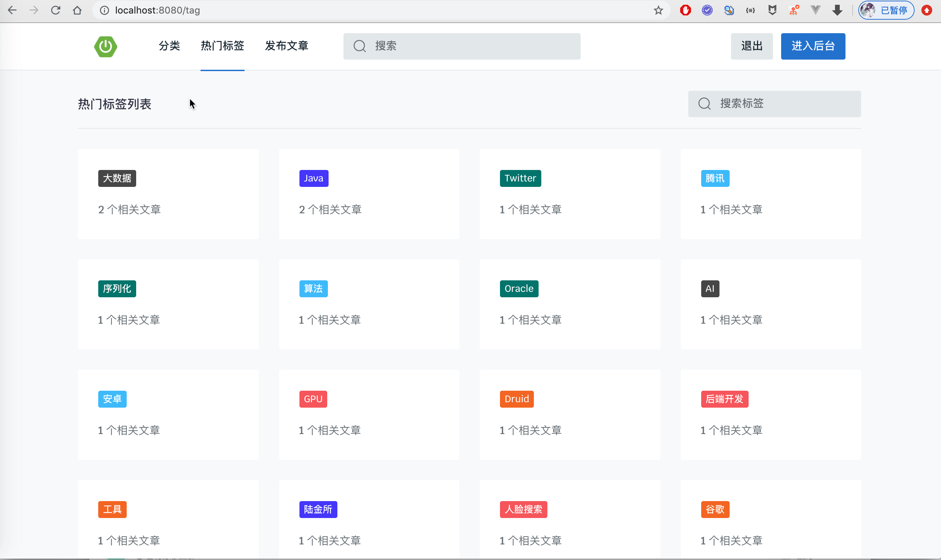Image resolution: width=941 pixels, height=560 pixels.
Task: Click the 热门标签列表 page heading
Action: 115,104
